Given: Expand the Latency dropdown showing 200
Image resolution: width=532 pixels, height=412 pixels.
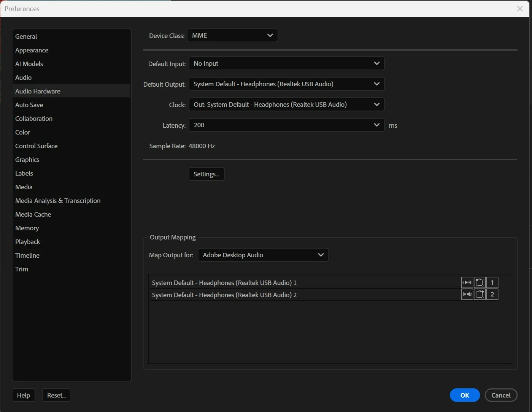Looking at the screenshot, I should [x=286, y=125].
